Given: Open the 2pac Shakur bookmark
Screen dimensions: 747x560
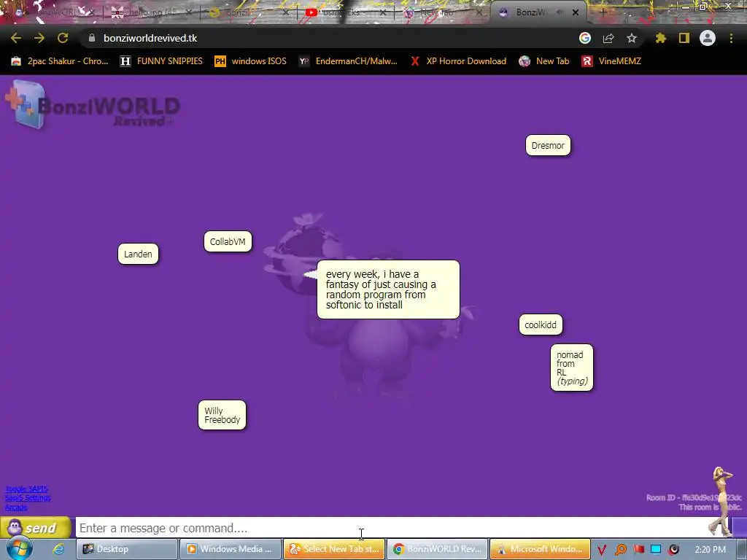Looking at the screenshot, I should (x=60, y=61).
